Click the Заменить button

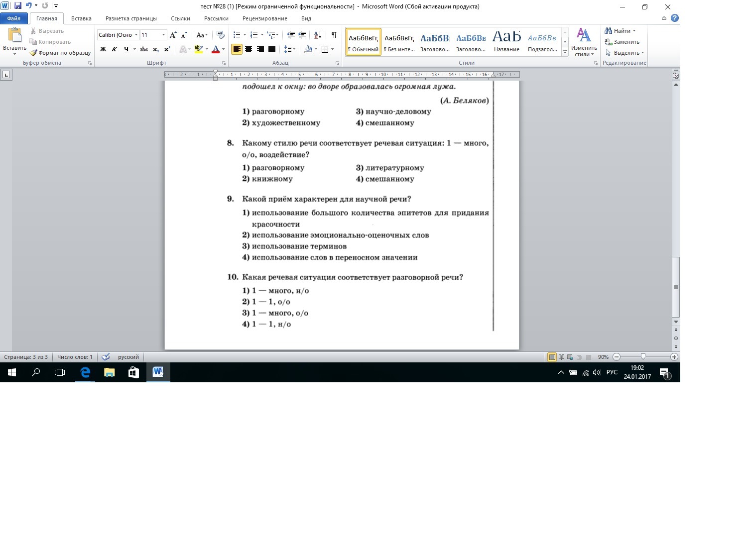pyautogui.click(x=622, y=42)
